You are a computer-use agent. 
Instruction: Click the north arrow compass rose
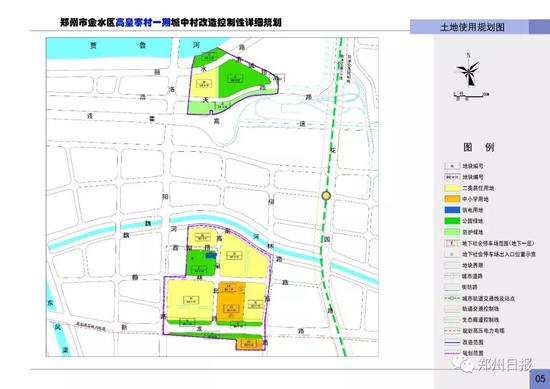click(468, 71)
